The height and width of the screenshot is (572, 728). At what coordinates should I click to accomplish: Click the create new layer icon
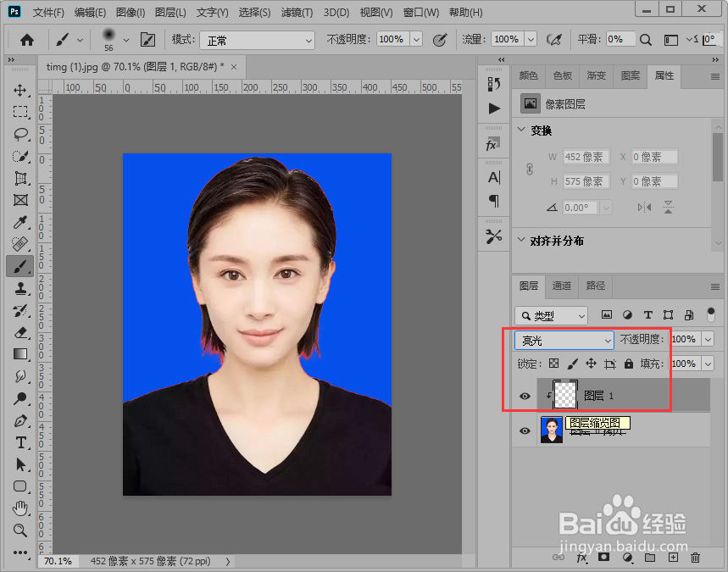point(673,557)
